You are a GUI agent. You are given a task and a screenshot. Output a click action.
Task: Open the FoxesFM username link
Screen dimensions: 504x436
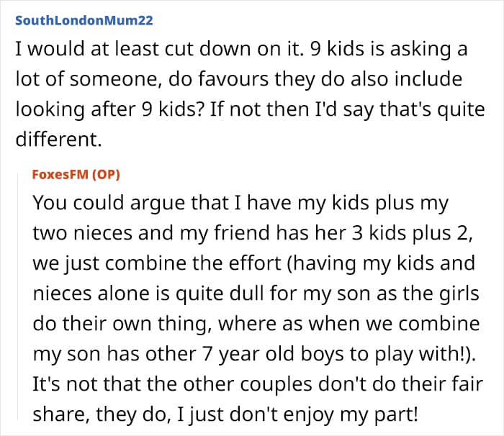60,174
